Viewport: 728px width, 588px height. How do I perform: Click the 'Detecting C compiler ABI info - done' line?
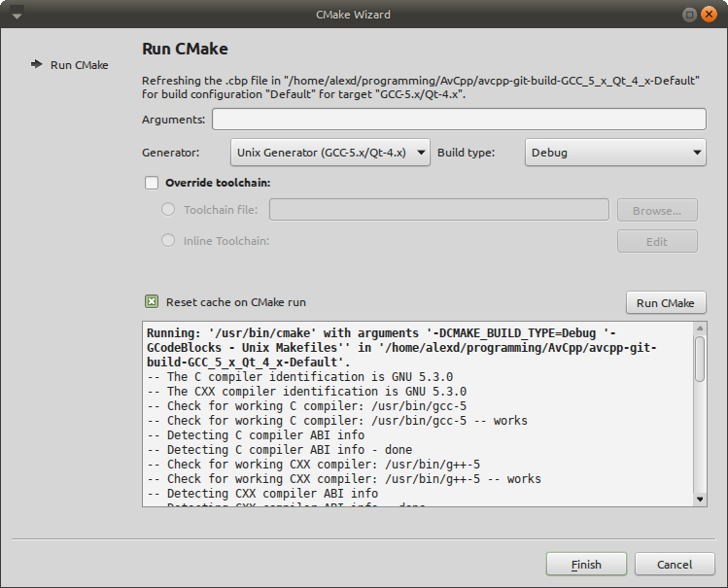280,450
